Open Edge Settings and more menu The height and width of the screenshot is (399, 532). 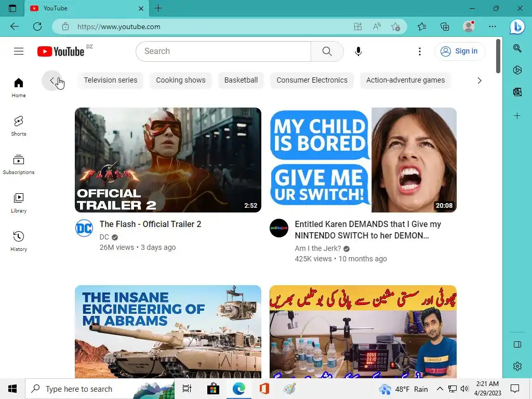coord(493,26)
